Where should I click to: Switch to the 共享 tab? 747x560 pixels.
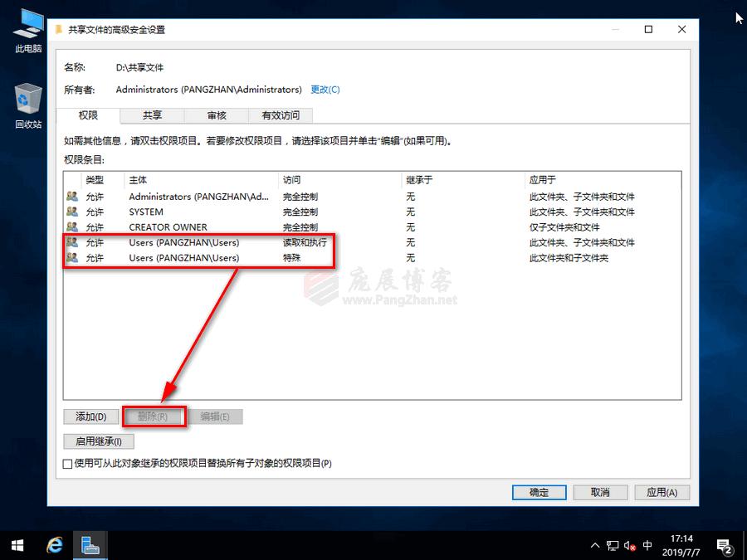tap(151, 115)
